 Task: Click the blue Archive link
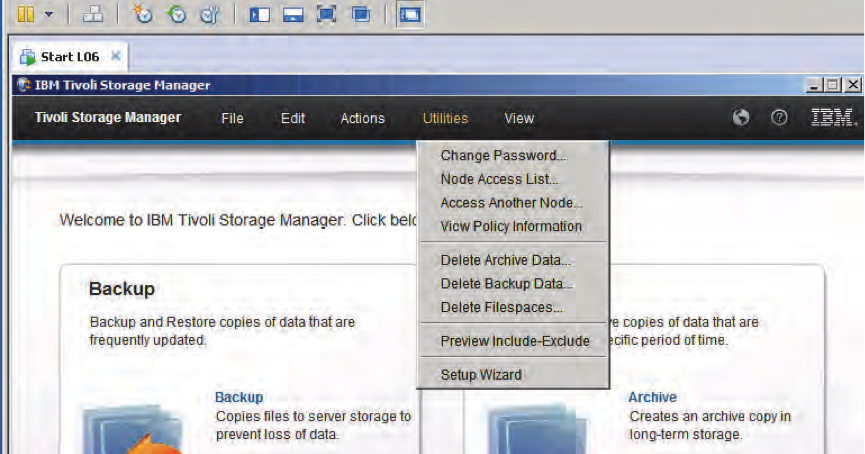(652, 397)
